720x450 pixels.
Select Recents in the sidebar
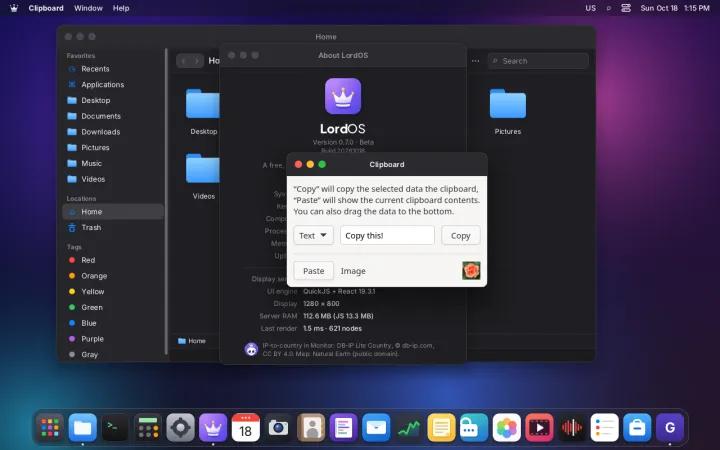[x=113, y=69]
